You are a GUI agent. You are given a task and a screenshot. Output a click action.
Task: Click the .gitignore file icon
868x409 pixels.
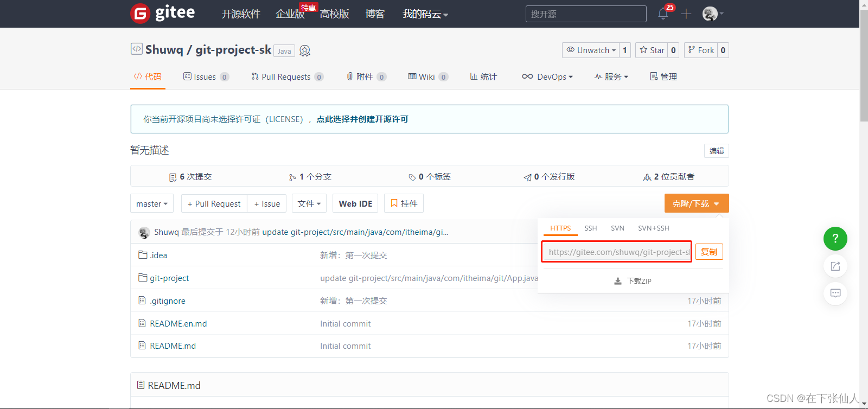(x=142, y=301)
